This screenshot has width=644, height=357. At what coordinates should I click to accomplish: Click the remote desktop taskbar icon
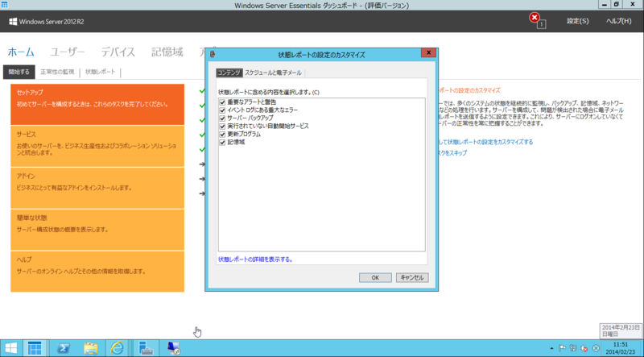[174, 348]
